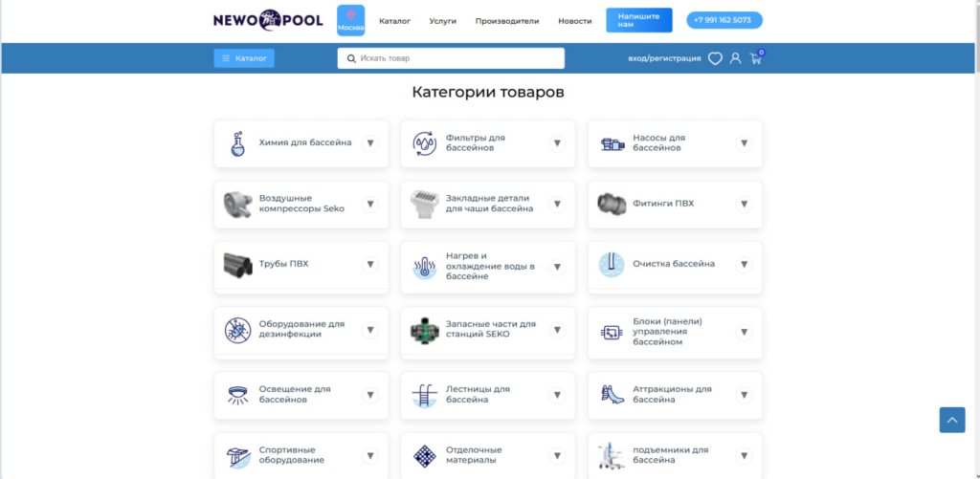Click the lift image for подъемники для бассейна

[x=612, y=456]
